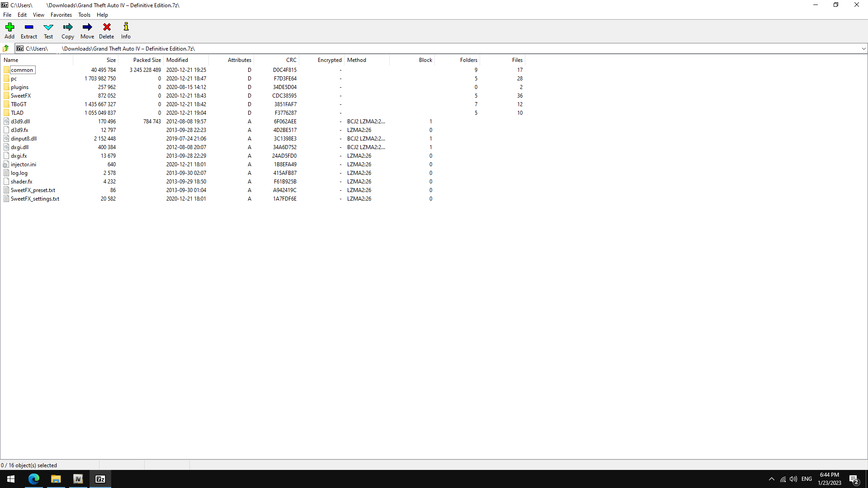Open the View menu
The image size is (868, 488).
tap(38, 15)
